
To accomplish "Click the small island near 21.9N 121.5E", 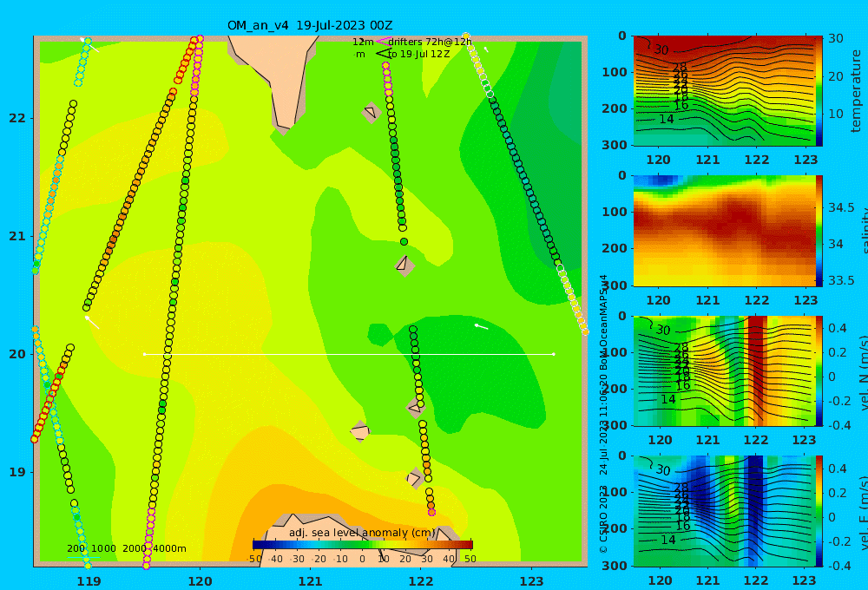I will [x=371, y=112].
